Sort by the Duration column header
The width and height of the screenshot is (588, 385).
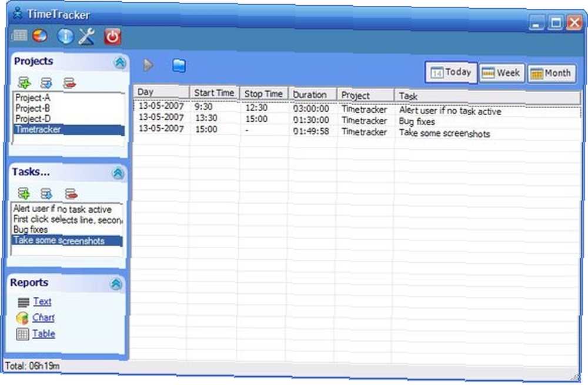312,95
